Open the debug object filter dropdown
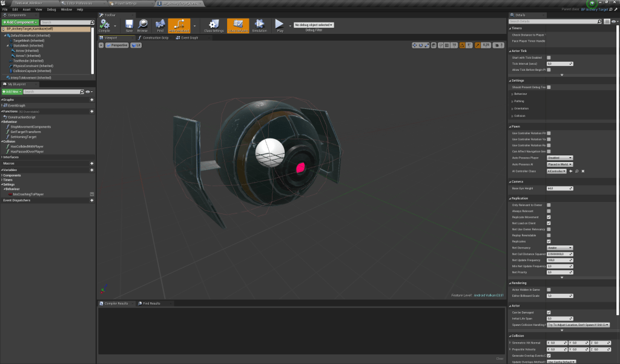Image resolution: width=620 pixels, height=364 pixels. (x=314, y=25)
